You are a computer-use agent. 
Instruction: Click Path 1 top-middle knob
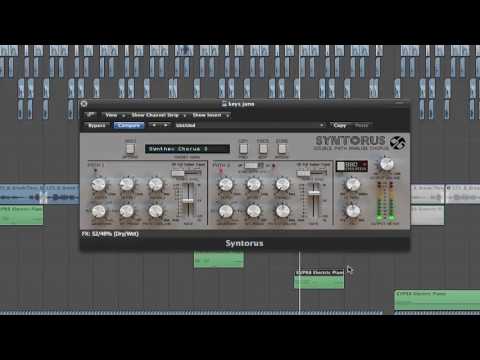[127, 184]
